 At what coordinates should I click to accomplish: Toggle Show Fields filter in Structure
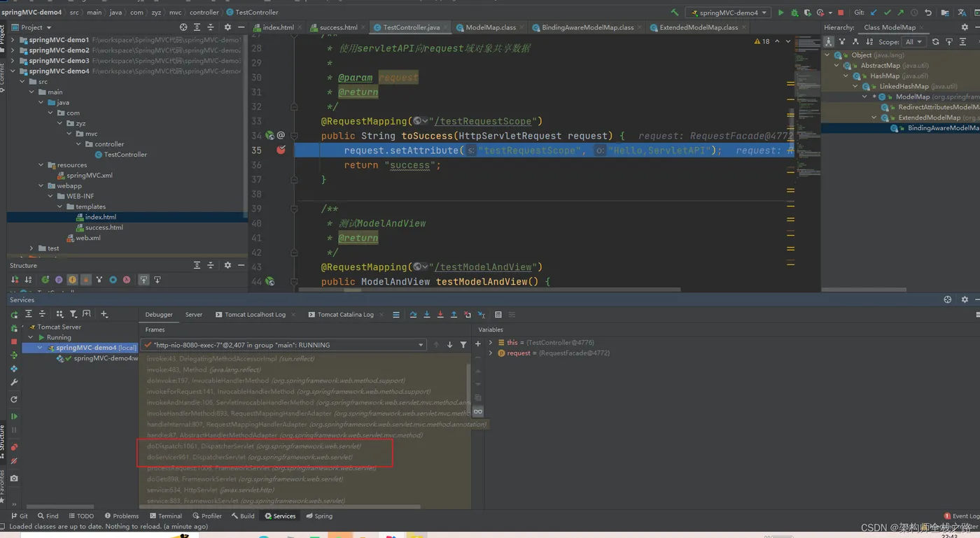click(73, 280)
